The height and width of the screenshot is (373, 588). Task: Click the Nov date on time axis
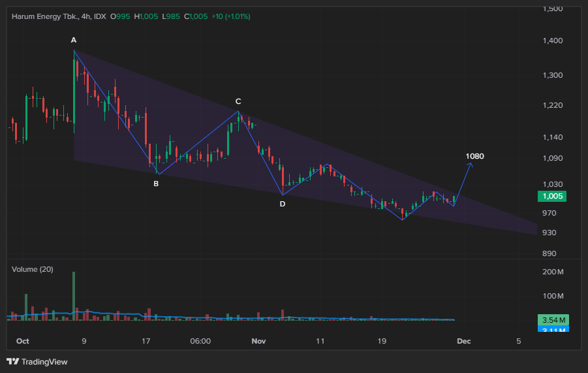tap(258, 341)
